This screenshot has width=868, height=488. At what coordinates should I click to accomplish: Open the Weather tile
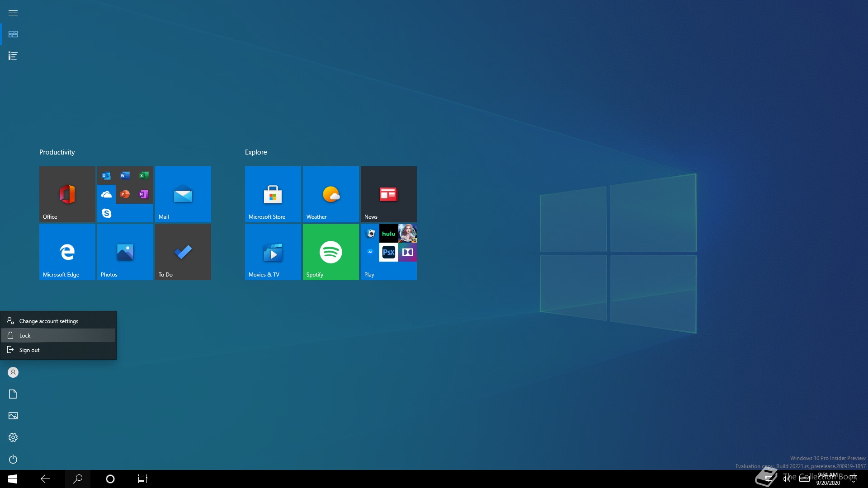(331, 194)
